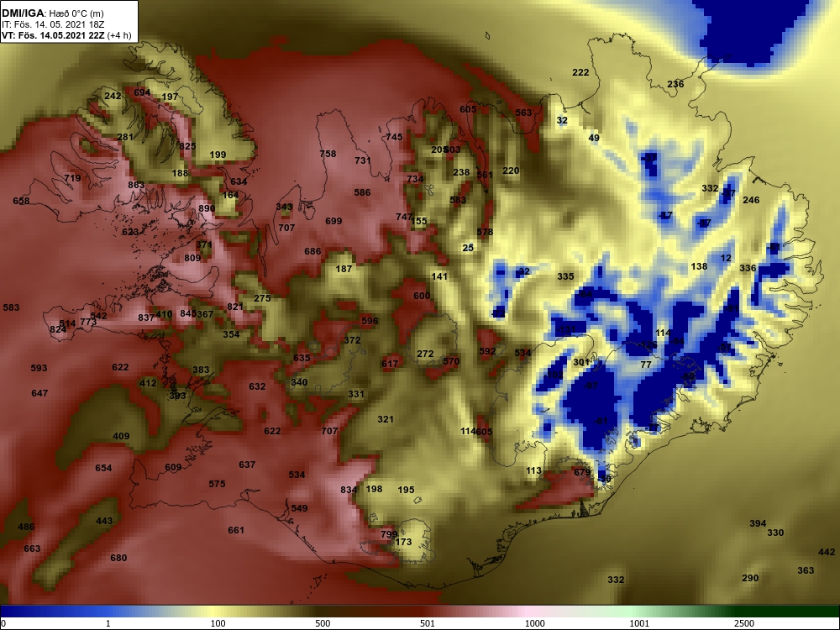Viewport: 840px width, 630px height.
Task: Click the legend label '1000'
Action: [x=534, y=623]
